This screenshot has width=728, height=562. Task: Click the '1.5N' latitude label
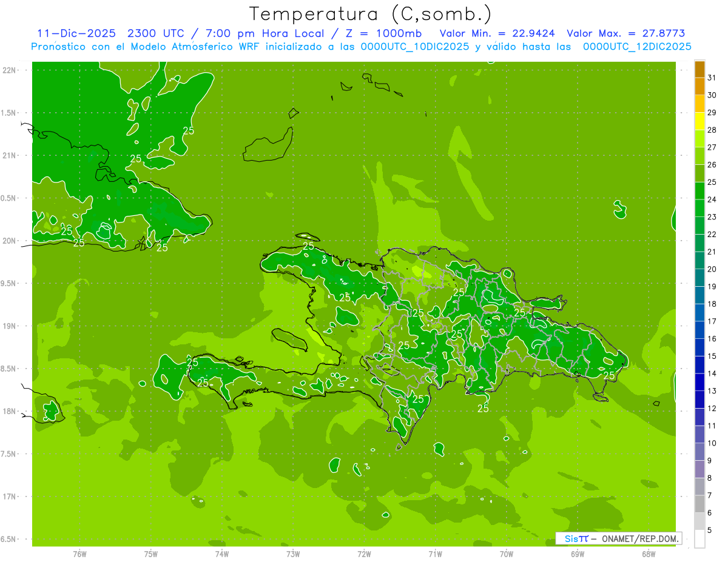pyautogui.click(x=8, y=113)
